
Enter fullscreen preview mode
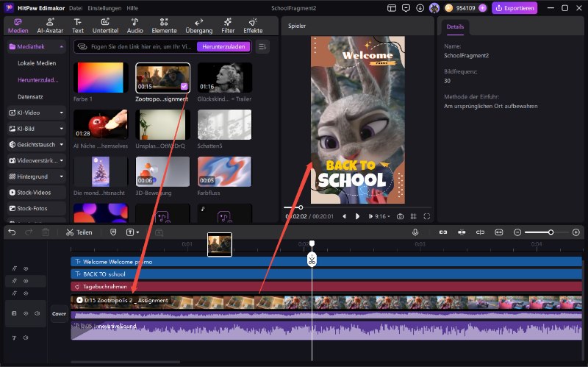pos(427,216)
